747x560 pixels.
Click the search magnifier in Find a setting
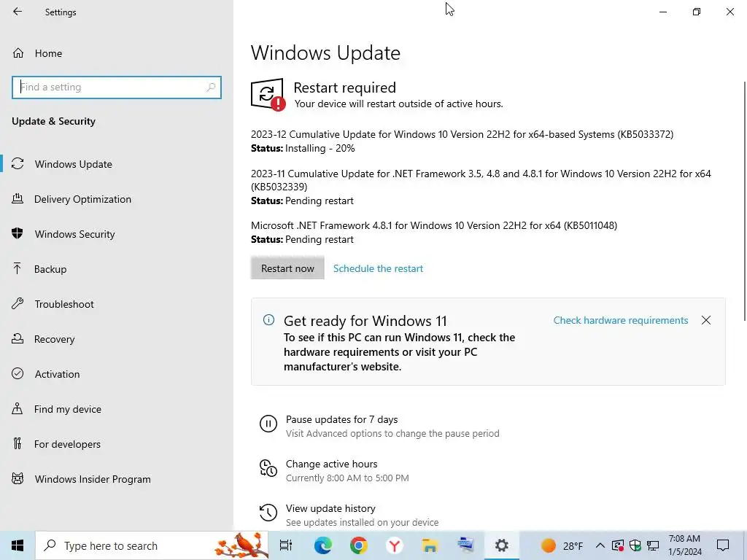[x=211, y=87]
